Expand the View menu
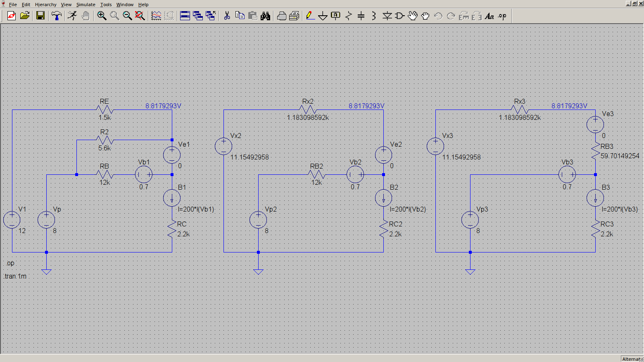The height and width of the screenshot is (362, 644). click(x=66, y=5)
